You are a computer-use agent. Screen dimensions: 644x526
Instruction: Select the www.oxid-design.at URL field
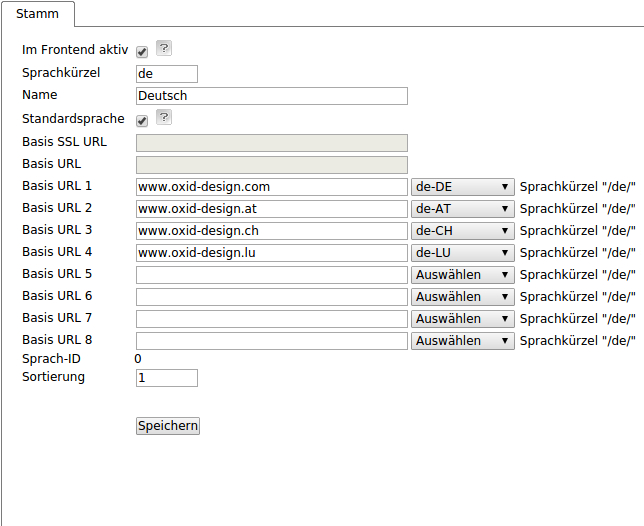pos(272,209)
